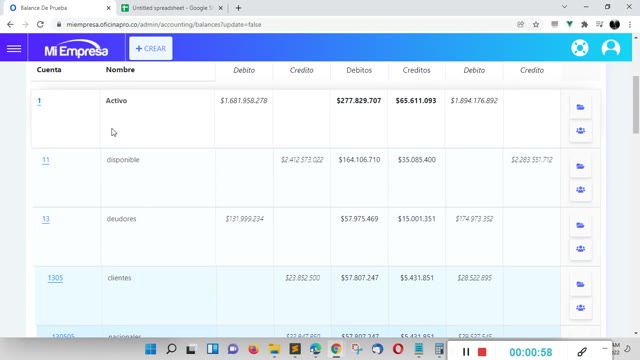The width and height of the screenshot is (640, 360).
Task: Open the Windows Start menu
Action: tap(151, 349)
